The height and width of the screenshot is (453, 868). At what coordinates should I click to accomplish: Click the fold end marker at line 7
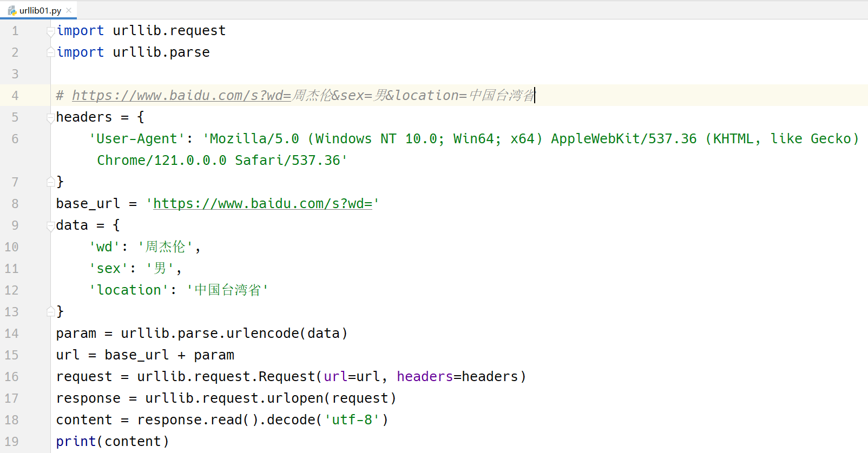(x=50, y=182)
